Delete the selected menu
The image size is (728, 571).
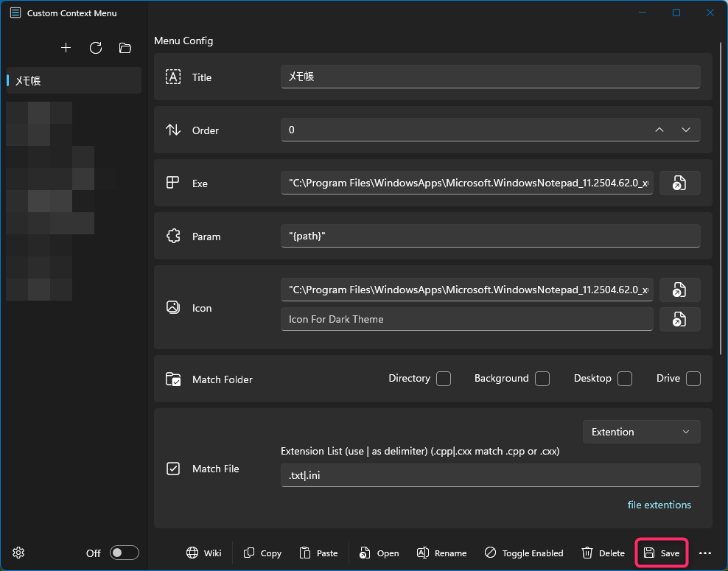click(603, 553)
